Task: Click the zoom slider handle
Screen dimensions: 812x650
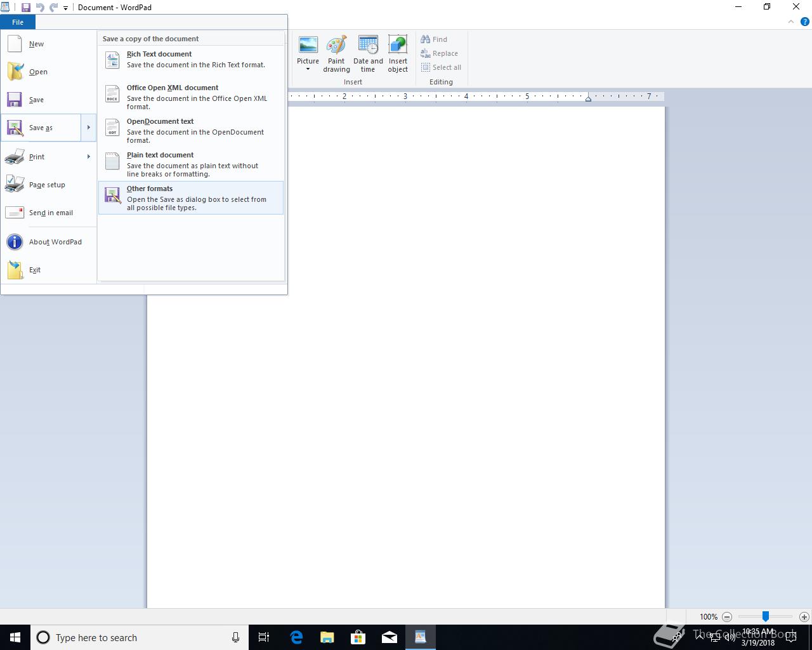Action: 766,616
